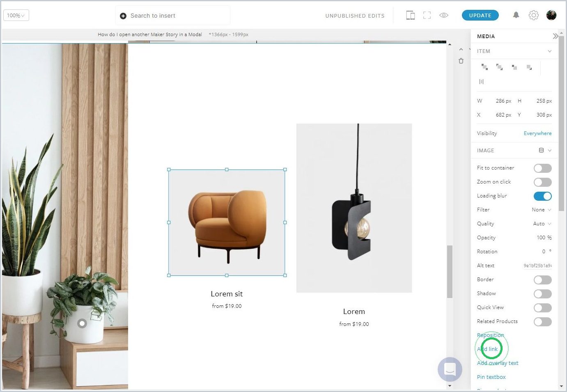
Task: Open the user avatar menu
Action: tap(551, 15)
